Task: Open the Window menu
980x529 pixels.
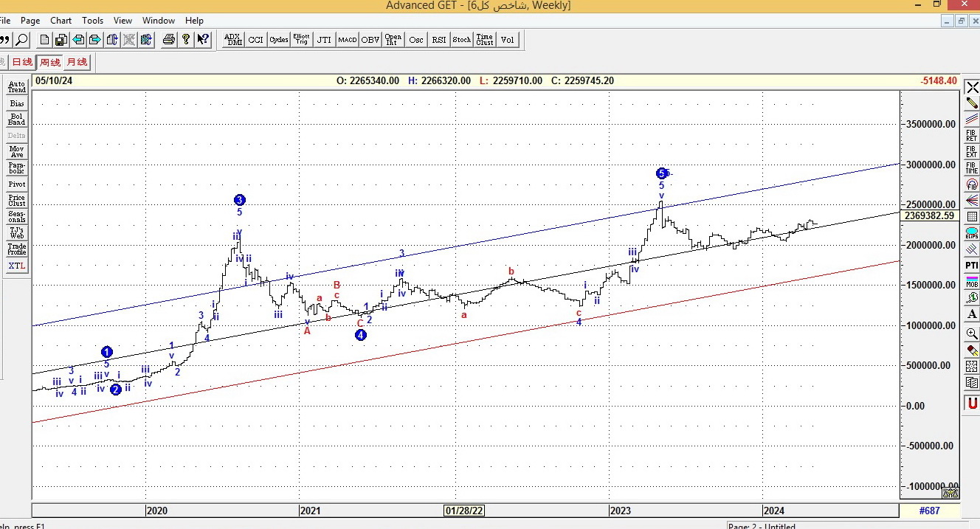Action: pyautogui.click(x=159, y=21)
